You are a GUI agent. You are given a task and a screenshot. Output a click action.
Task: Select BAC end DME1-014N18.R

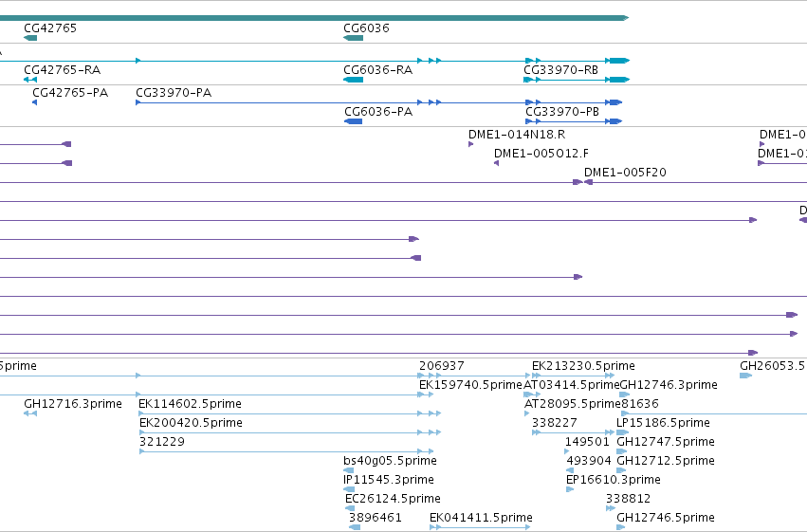point(516,135)
